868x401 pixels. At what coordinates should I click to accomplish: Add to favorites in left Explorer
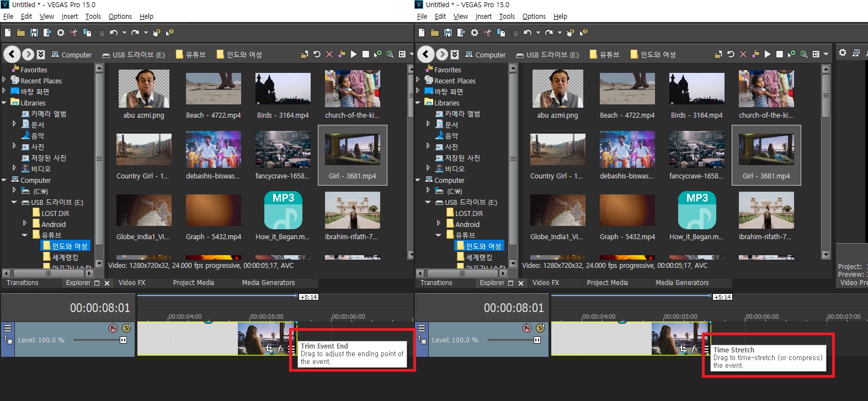(342, 54)
